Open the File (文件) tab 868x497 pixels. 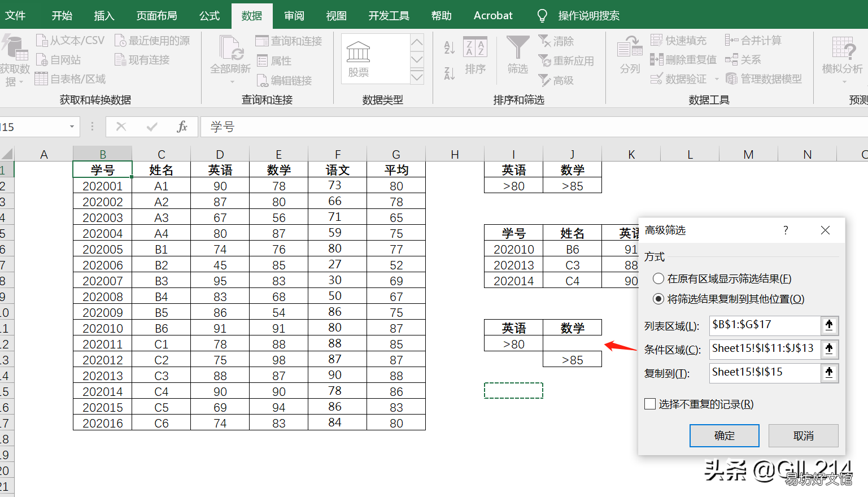click(15, 16)
